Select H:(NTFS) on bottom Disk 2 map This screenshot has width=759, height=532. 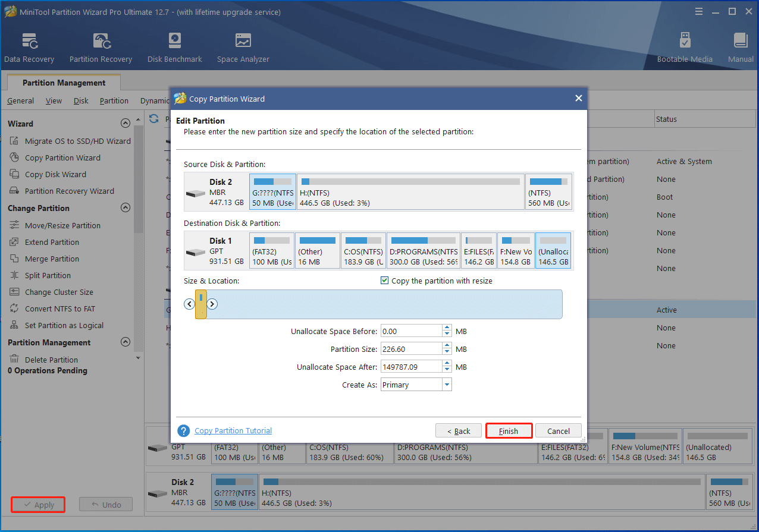[482, 493]
